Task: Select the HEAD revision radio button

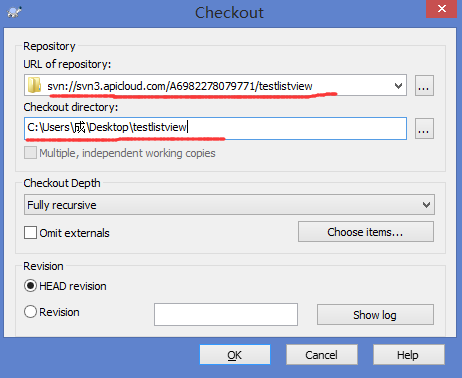Action: pyautogui.click(x=30, y=286)
